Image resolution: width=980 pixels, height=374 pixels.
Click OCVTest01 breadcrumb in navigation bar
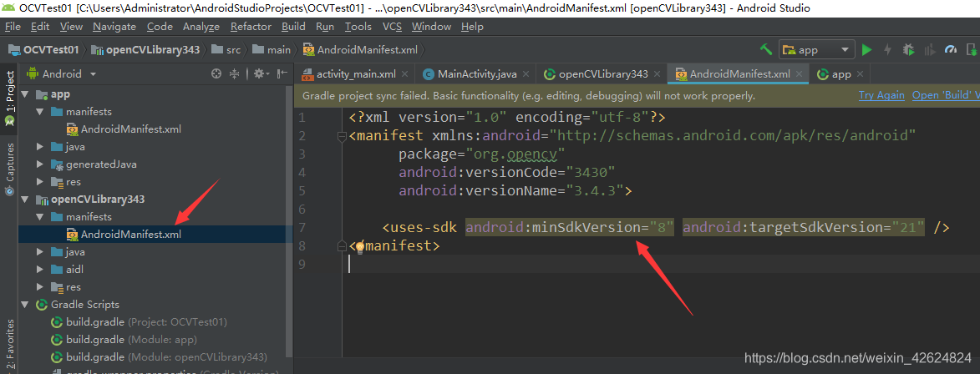[x=43, y=50]
